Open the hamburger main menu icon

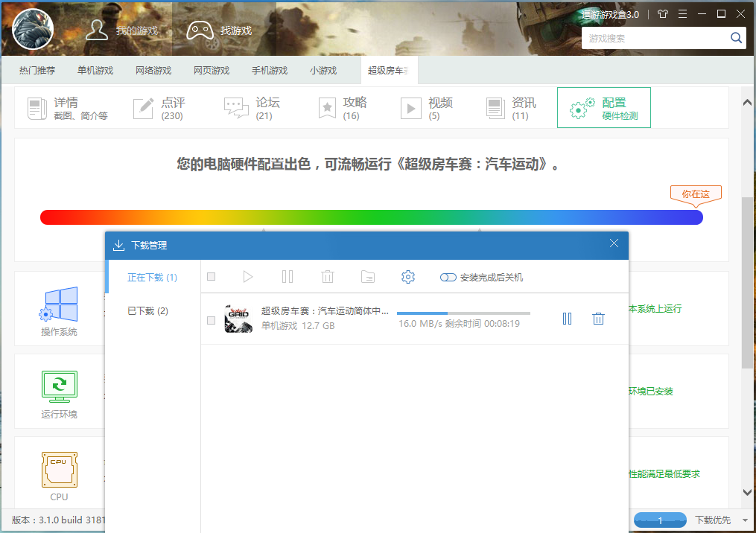682,14
